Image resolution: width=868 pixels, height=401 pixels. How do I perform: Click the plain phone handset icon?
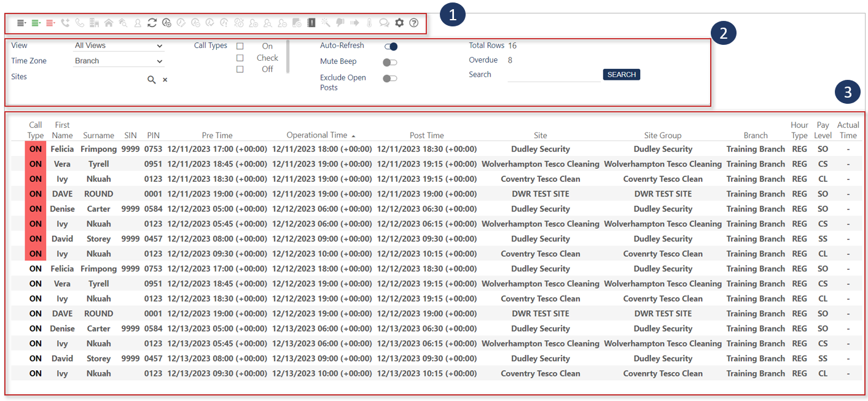pyautogui.click(x=80, y=23)
